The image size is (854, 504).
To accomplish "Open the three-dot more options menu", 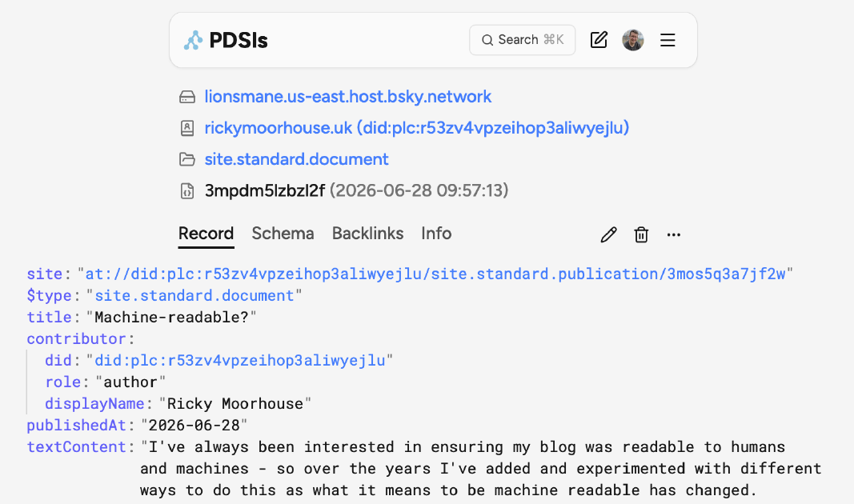I will (674, 234).
